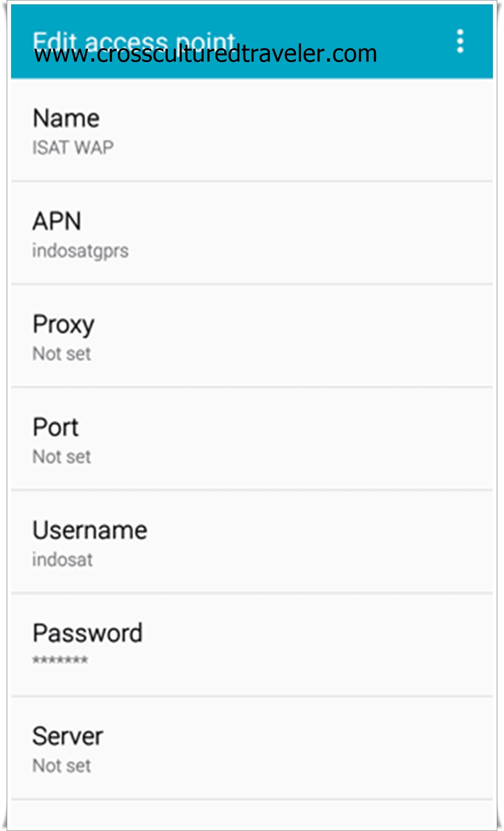Screen dimensions: 504x831
Task: Tap the masked password asterisks
Action: coord(60,660)
